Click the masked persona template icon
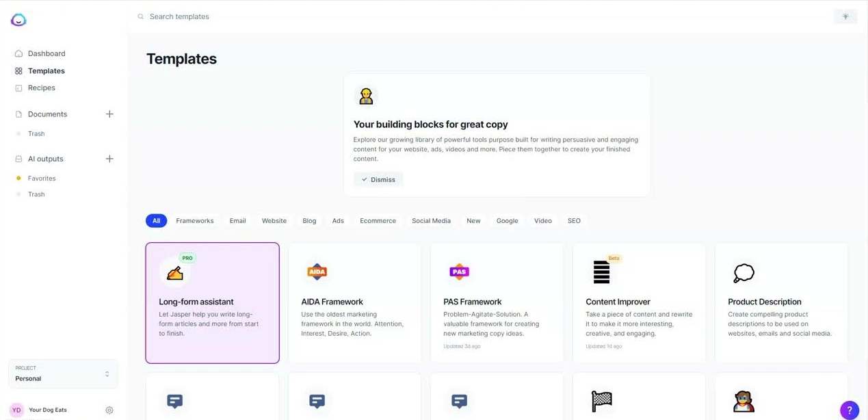 pos(744,402)
